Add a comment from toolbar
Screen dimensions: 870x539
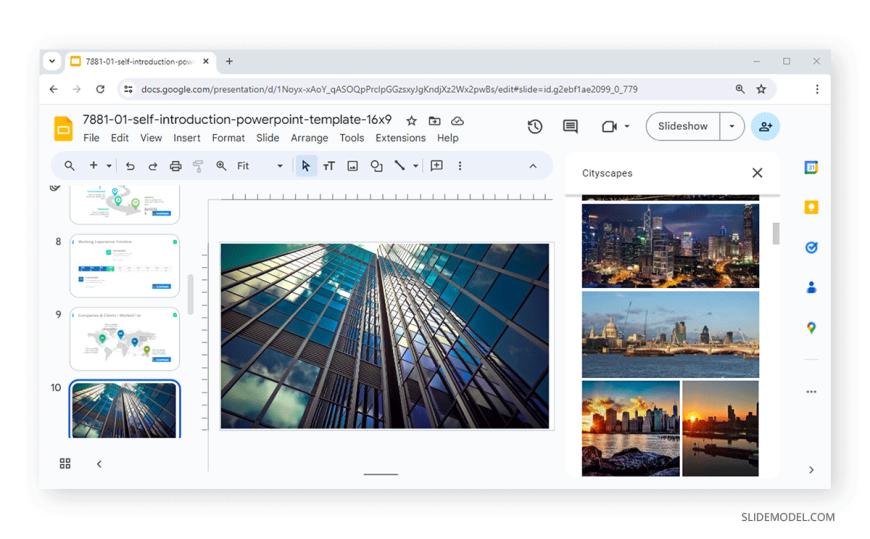(x=437, y=165)
